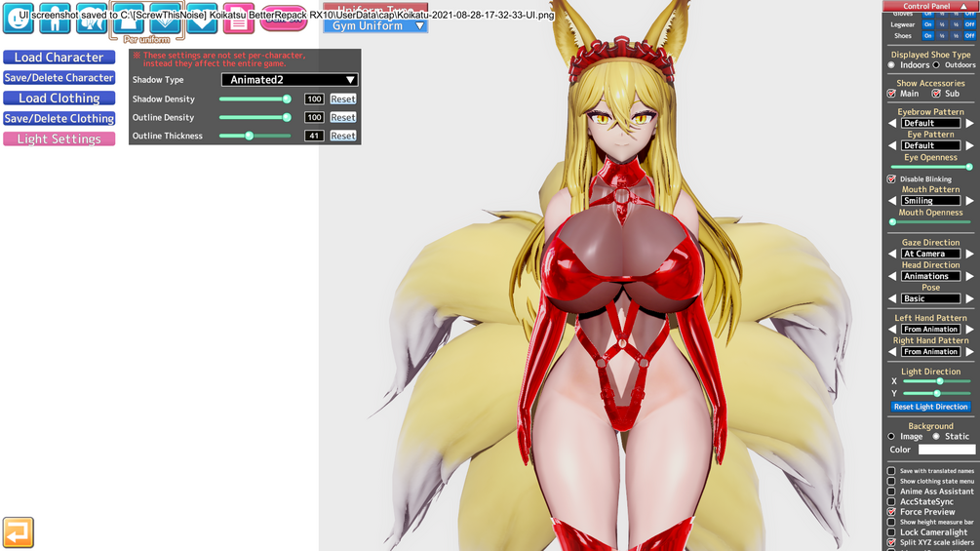Click previous arrow for Eye Pattern
This screenshot has height=551, width=980.
point(892,145)
